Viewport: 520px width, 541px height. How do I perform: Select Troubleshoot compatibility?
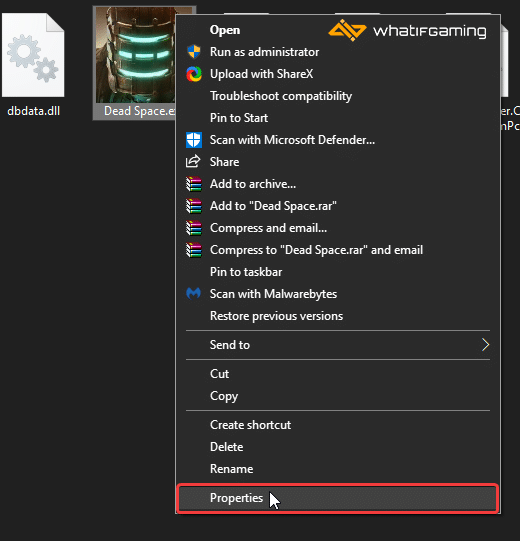click(x=338, y=96)
